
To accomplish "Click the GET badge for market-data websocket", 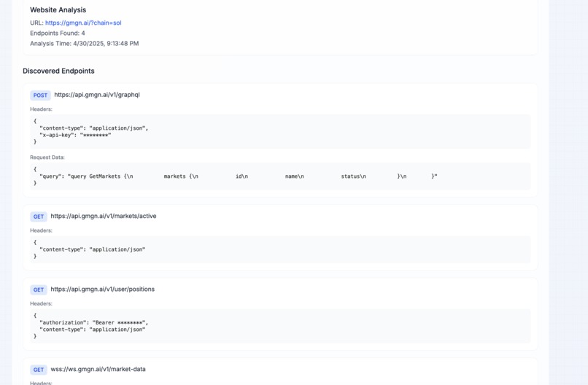I will pos(39,370).
